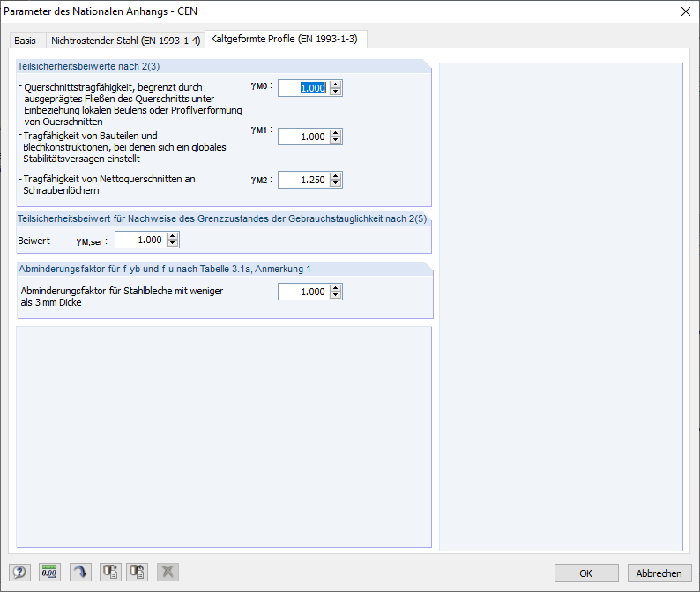Screen dimensions: 700x592
Task: Increase γM0 with the up spinner arrow
Action: point(336,85)
